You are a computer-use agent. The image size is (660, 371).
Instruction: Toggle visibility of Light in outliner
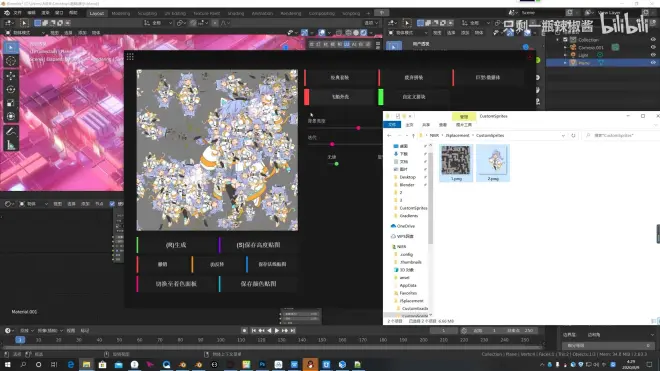(x=653, y=55)
